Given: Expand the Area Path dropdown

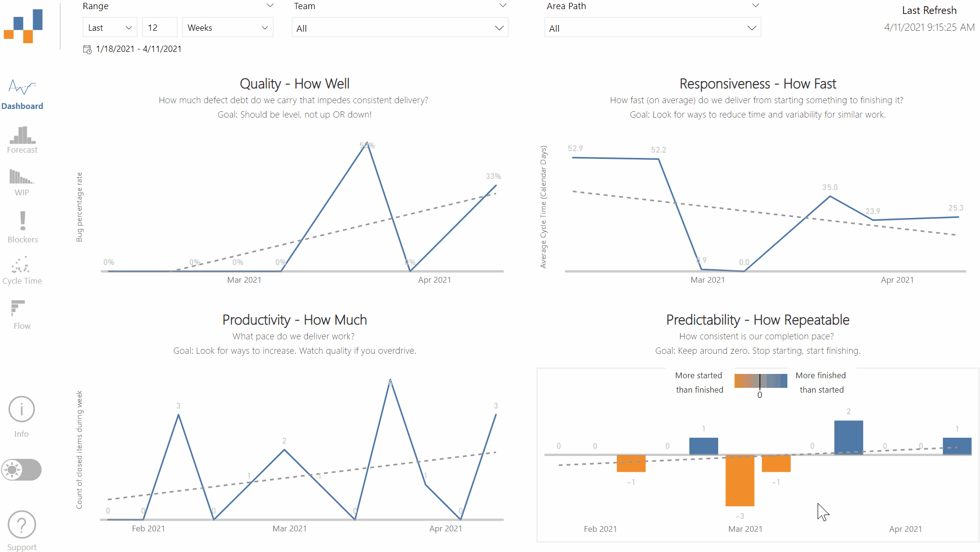Looking at the screenshot, I should [652, 28].
